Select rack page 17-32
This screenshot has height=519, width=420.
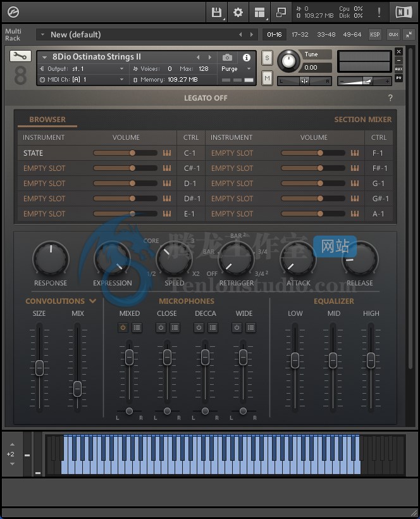pos(300,34)
